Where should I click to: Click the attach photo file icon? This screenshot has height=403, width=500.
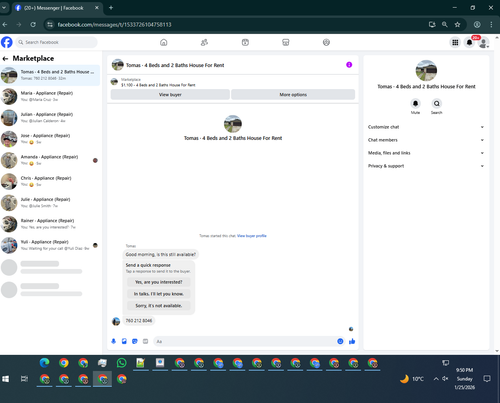tap(124, 341)
